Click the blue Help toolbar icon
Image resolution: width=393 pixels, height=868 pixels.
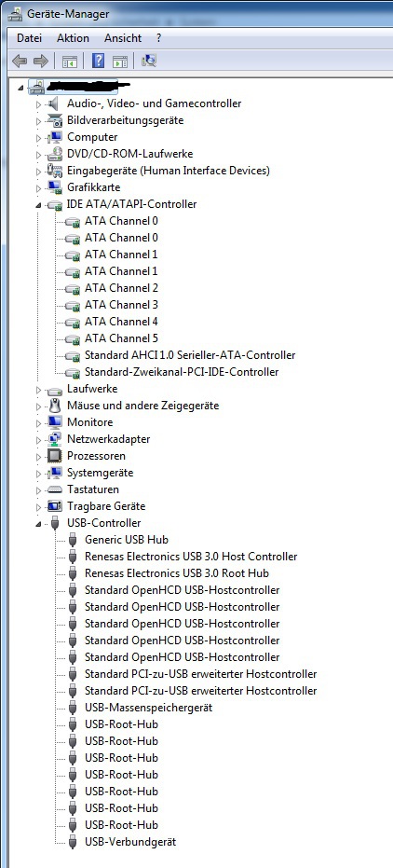[x=98, y=61]
